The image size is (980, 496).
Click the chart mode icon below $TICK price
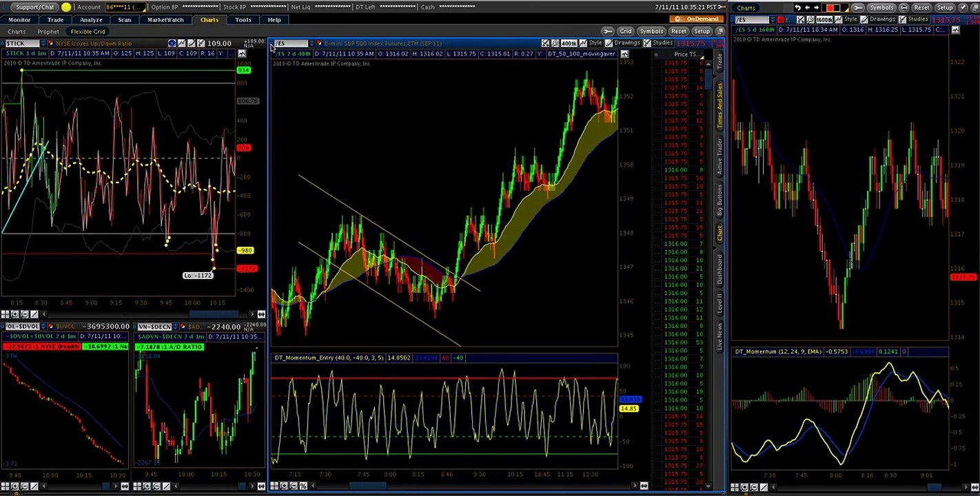(x=242, y=54)
